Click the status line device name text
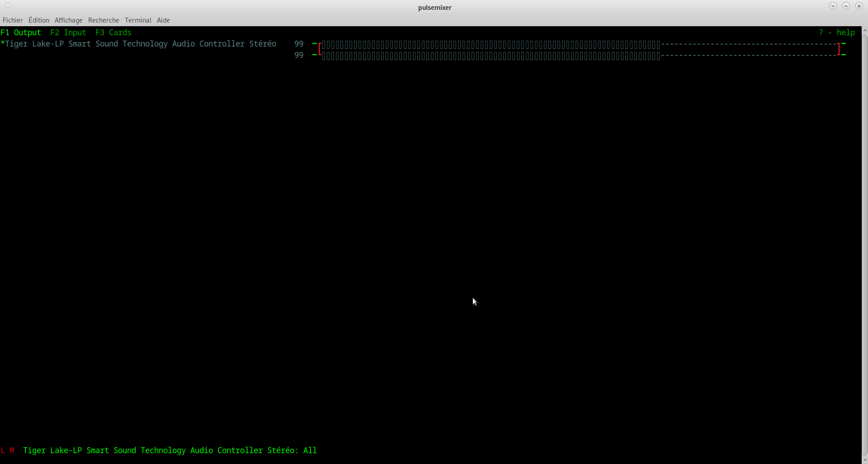This screenshot has width=868, height=464. point(170,450)
